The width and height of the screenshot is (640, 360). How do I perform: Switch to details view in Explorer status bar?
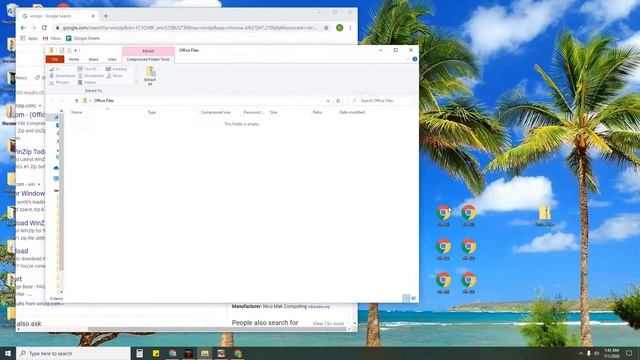click(406, 298)
